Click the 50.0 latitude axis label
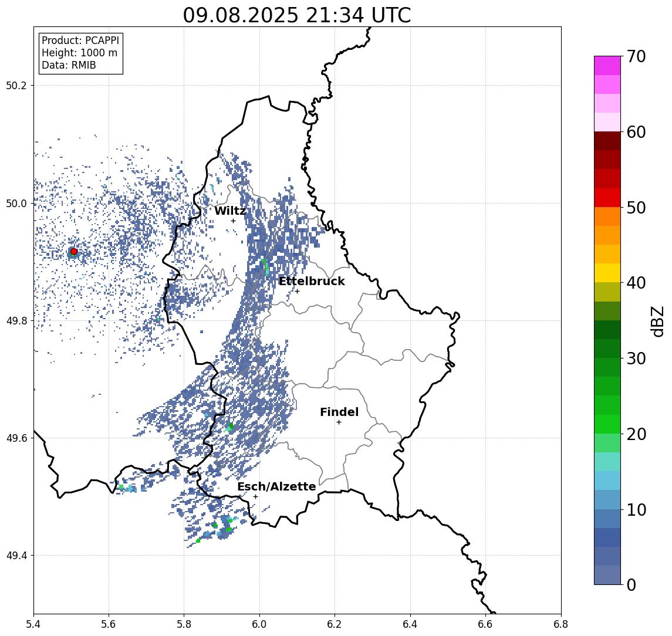The image size is (672, 636). click(x=16, y=203)
